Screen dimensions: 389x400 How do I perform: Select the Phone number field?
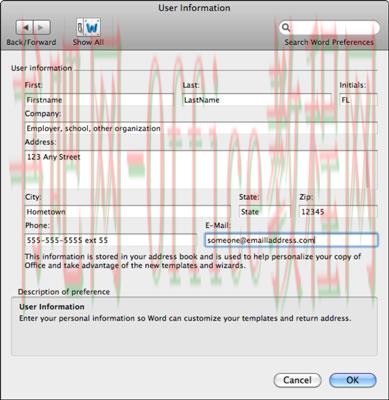pos(110,240)
